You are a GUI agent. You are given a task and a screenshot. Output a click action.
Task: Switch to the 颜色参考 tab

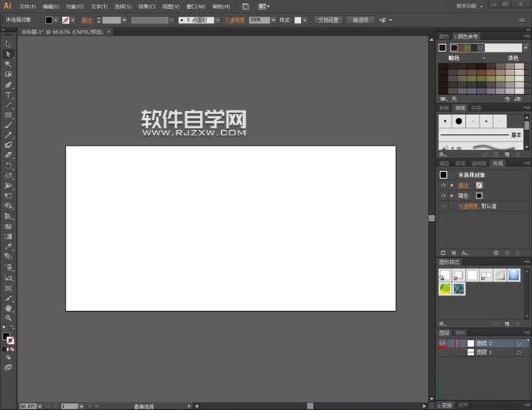(x=468, y=37)
